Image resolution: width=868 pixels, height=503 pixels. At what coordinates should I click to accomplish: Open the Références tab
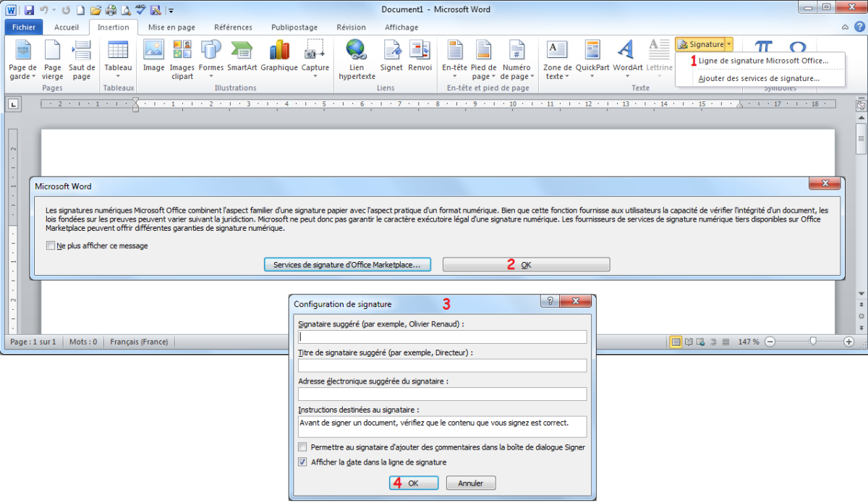click(233, 28)
